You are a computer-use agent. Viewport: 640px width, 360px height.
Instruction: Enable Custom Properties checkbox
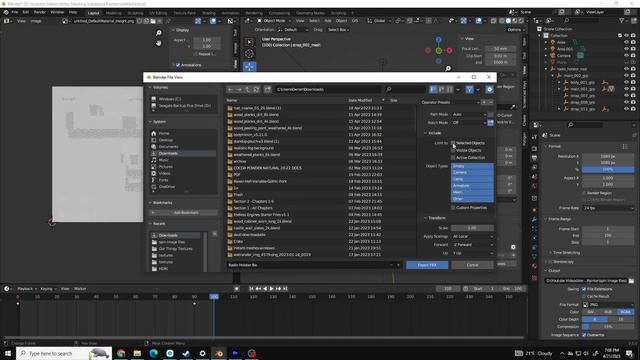(453, 208)
